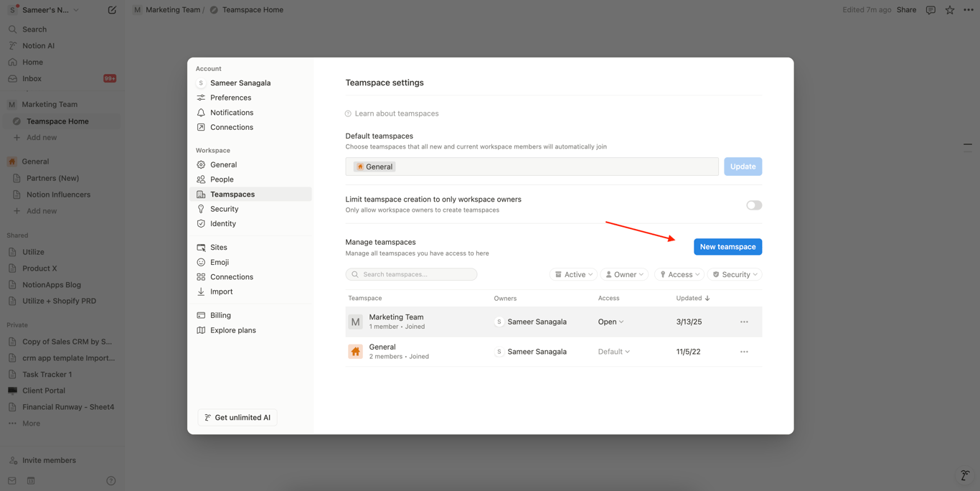Click the New teamspace button
980x491 pixels.
point(727,247)
